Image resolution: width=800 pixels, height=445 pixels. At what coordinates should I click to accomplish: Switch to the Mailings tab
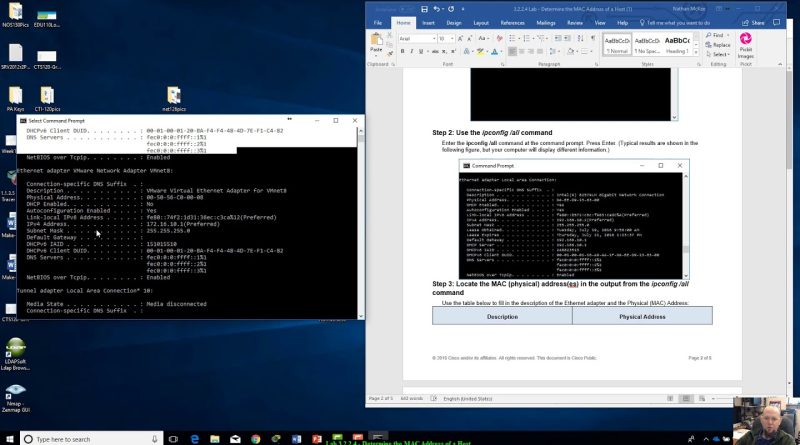(545, 23)
